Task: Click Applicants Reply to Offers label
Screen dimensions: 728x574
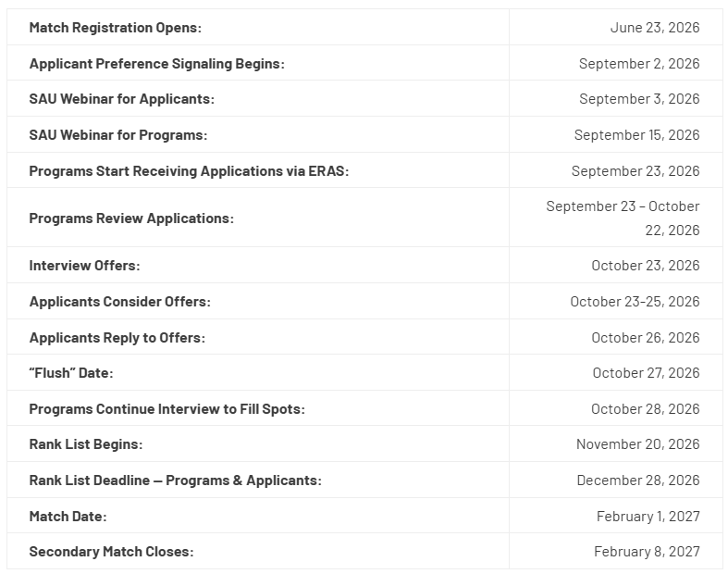Action: [x=117, y=337]
